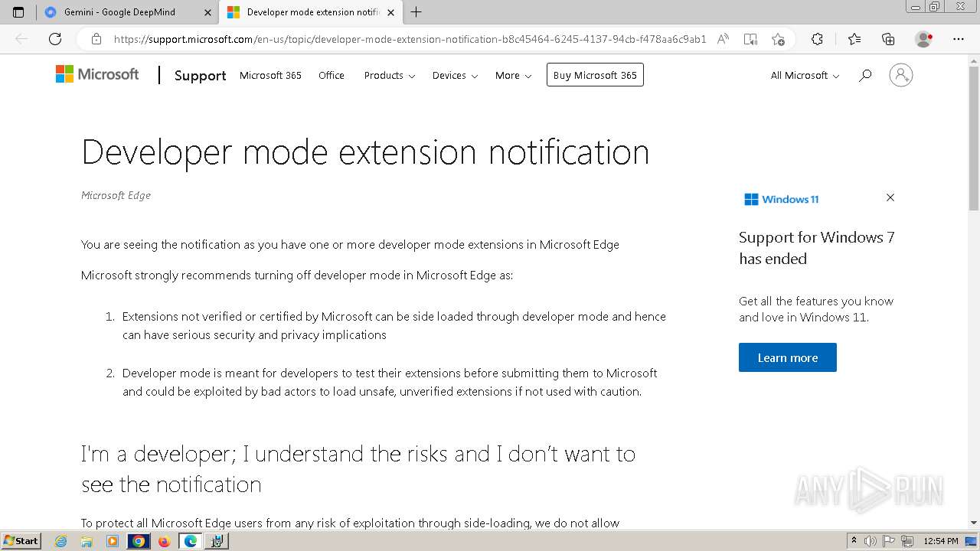This screenshot has width=980, height=551.
Task: Open Firefox from taskbar
Action: click(x=164, y=541)
